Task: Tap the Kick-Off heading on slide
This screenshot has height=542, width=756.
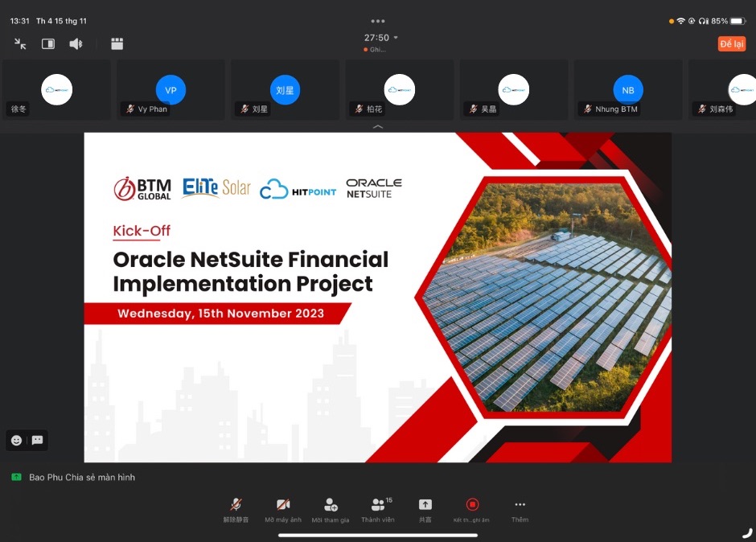Action: 142,231
